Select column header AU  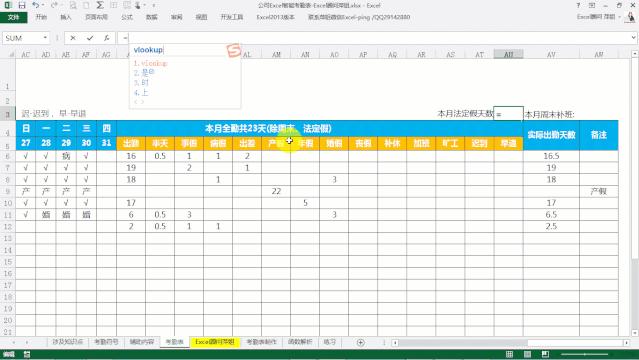pyautogui.click(x=508, y=54)
